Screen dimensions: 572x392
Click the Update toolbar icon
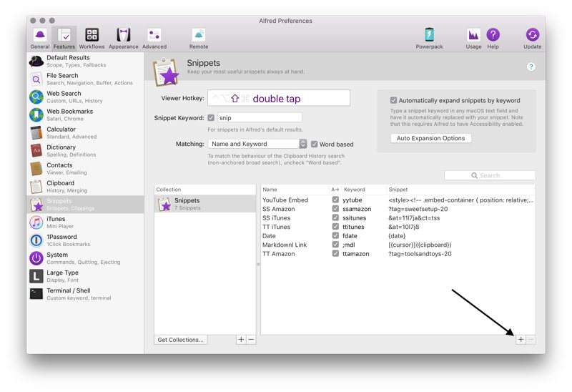(532, 38)
